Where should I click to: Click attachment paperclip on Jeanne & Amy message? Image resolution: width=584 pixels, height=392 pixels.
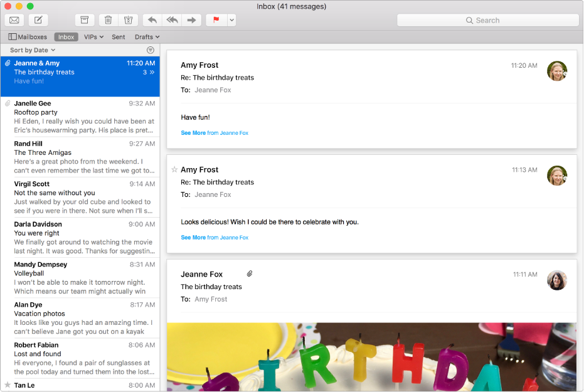(8, 63)
